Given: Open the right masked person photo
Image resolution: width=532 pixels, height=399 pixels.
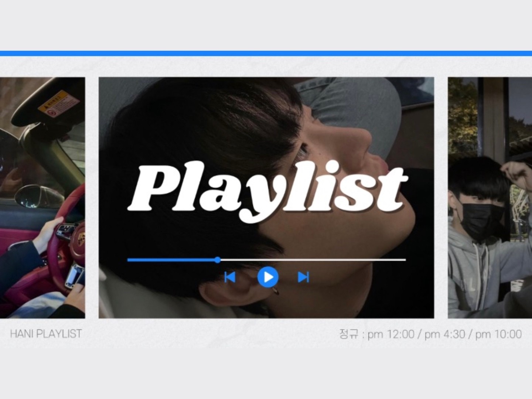Looking at the screenshot, I should [x=490, y=198].
